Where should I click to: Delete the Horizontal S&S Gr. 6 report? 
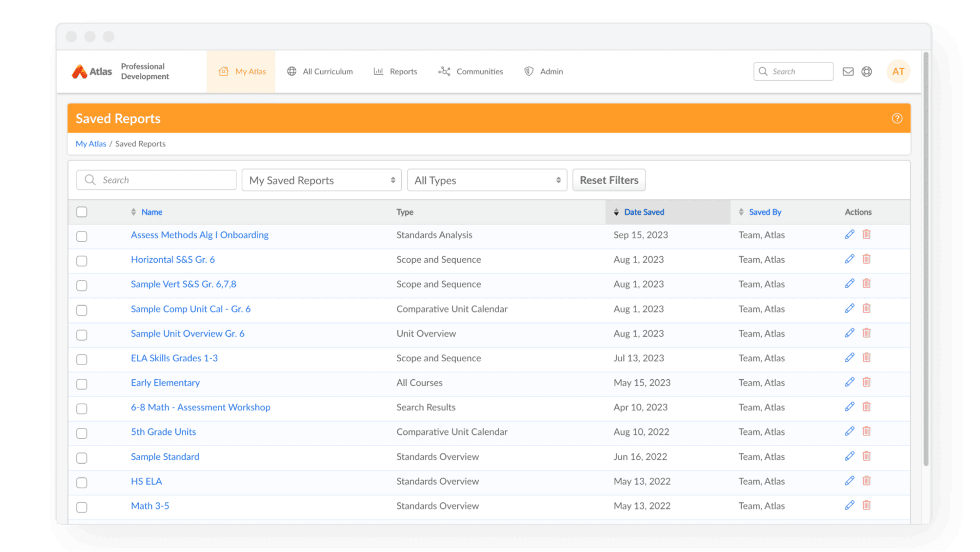point(866,259)
